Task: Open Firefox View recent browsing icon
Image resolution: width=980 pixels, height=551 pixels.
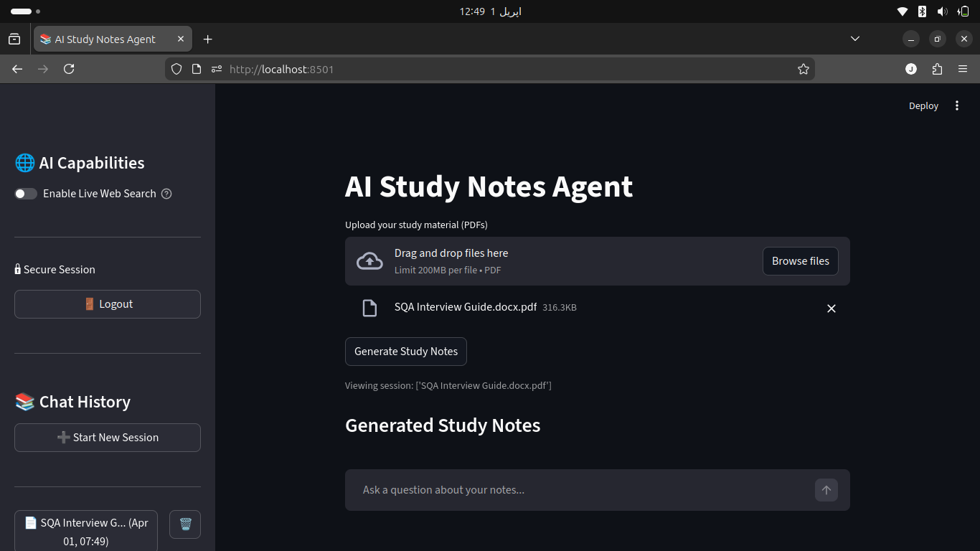Action: click(14, 39)
